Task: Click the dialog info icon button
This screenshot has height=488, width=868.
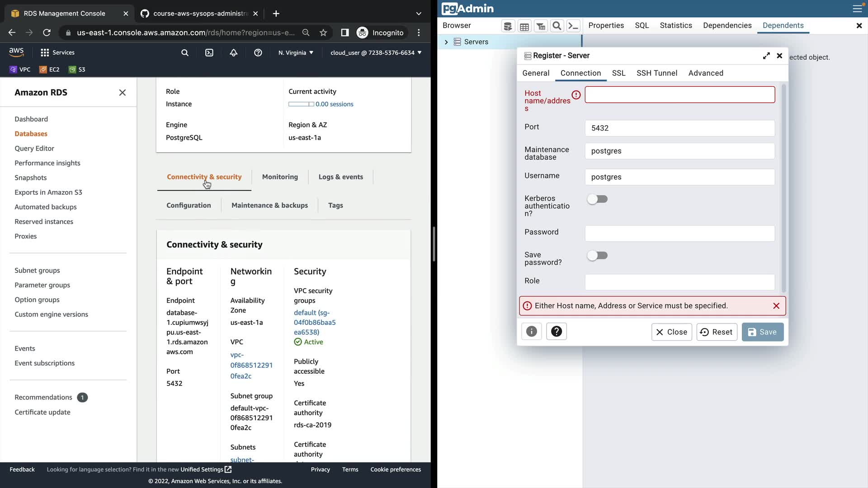Action: click(532, 332)
